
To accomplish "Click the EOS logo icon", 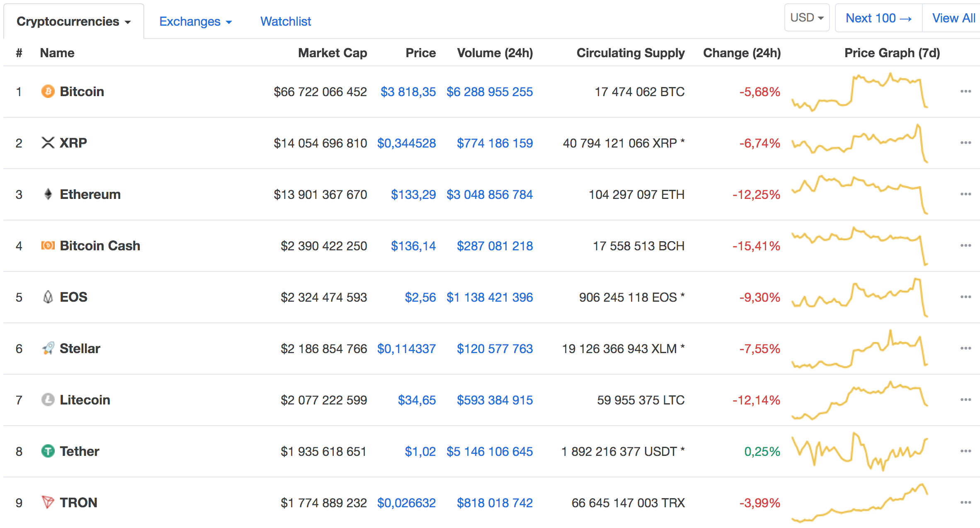I will pos(48,297).
